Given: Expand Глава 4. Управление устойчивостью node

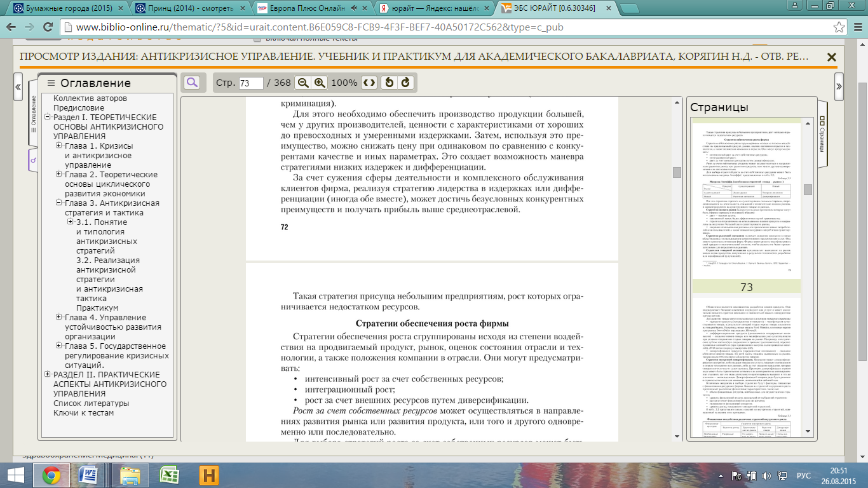Looking at the screenshot, I should pos(59,318).
